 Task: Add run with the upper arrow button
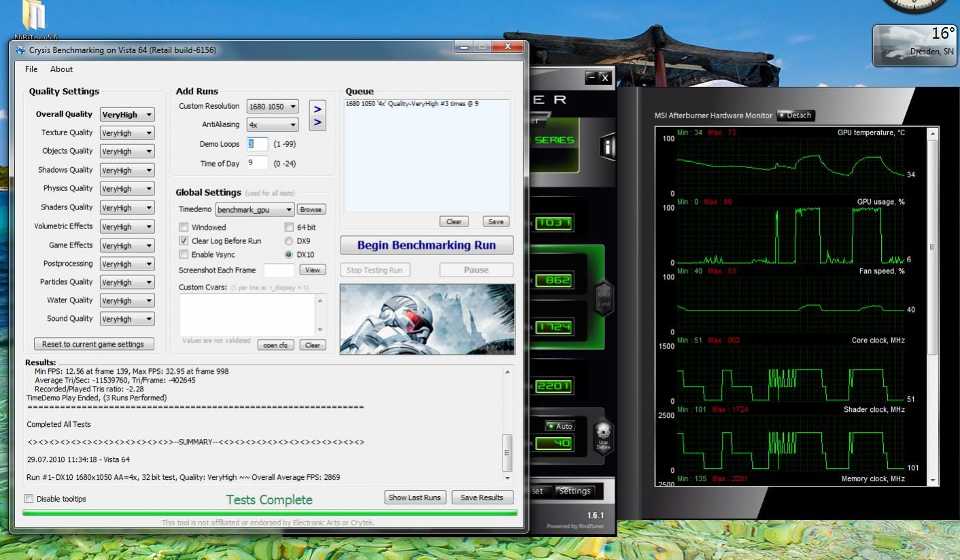(318, 109)
